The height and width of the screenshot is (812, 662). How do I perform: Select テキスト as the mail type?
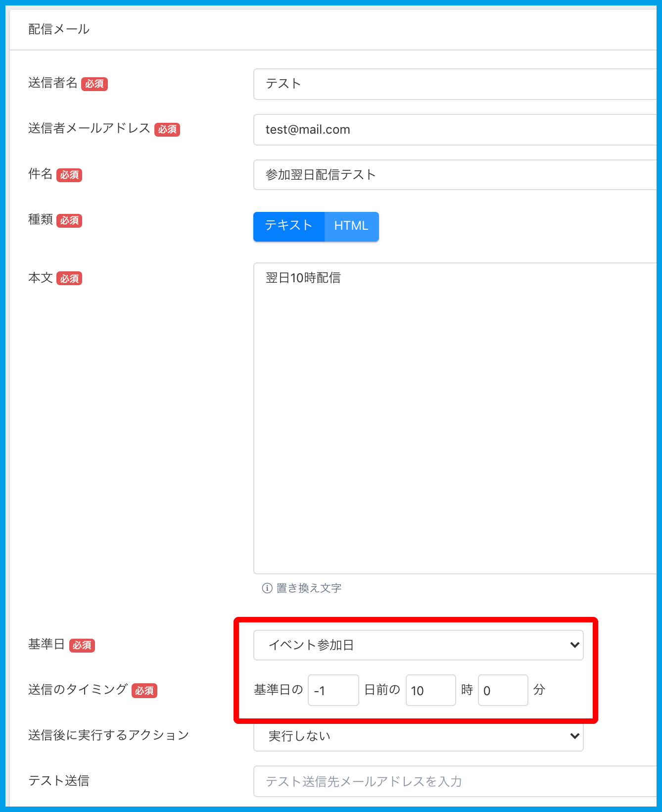pyautogui.click(x=289, y=226)
